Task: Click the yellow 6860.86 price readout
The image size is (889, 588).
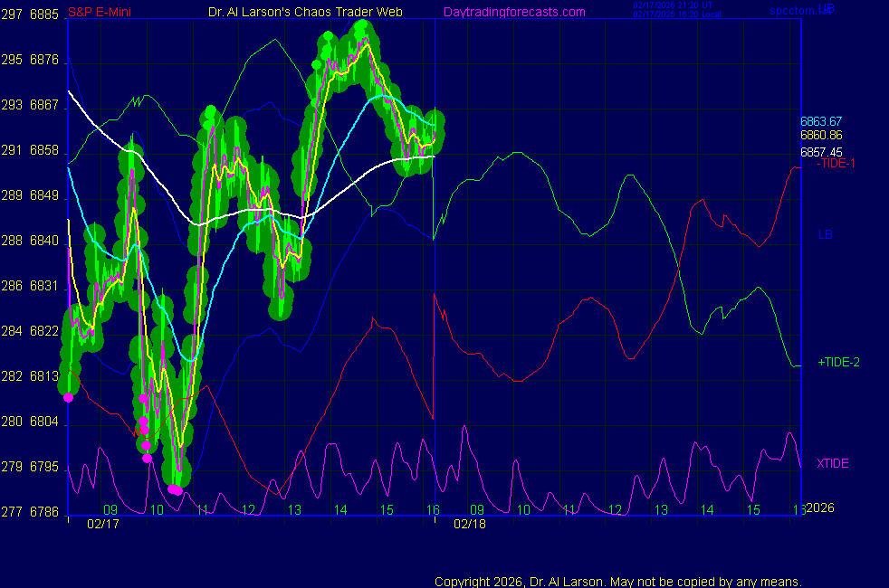Action: tap(821, 136)
